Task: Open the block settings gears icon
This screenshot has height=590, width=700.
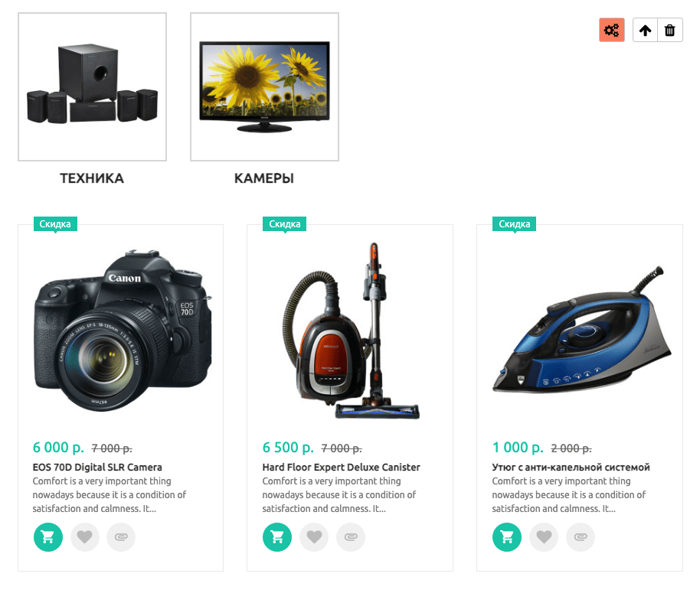Action: click(612, 31)
